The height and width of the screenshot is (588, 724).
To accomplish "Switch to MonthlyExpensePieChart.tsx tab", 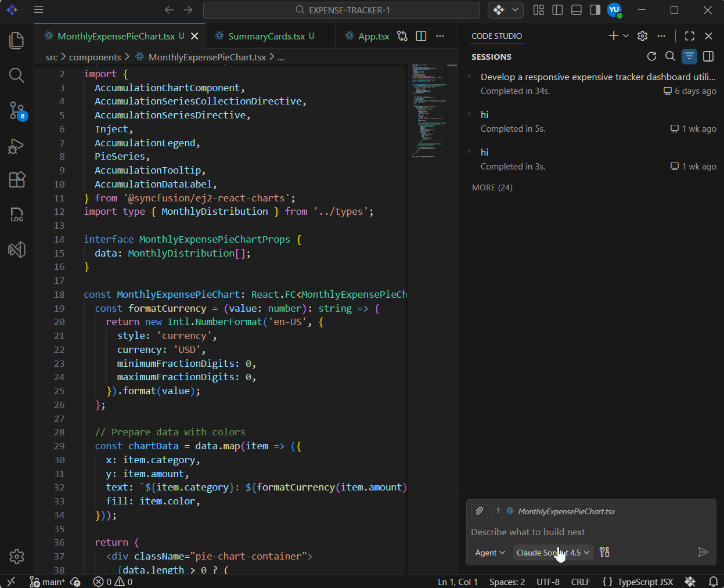I will point(116,36).
